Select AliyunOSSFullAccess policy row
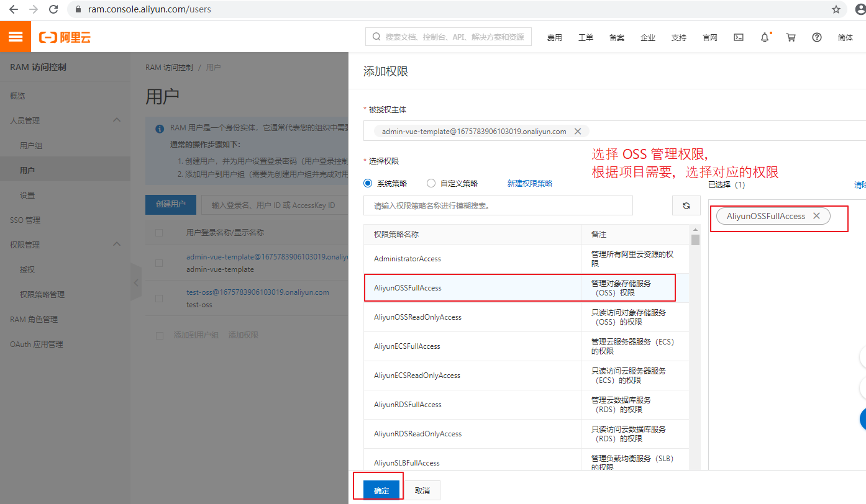Viewport: 866px width, 504px height. coord(526,288)
